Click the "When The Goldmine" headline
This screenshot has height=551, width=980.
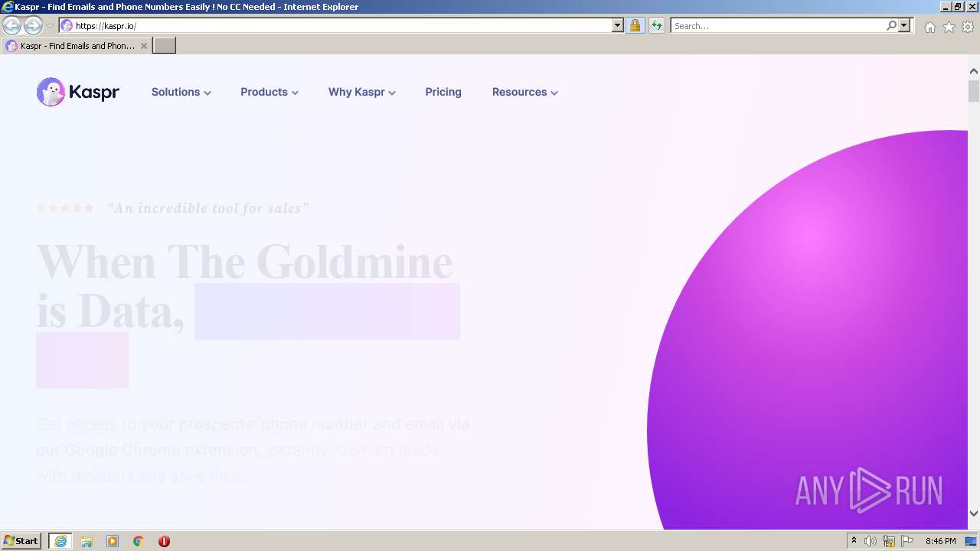point(244,262)
